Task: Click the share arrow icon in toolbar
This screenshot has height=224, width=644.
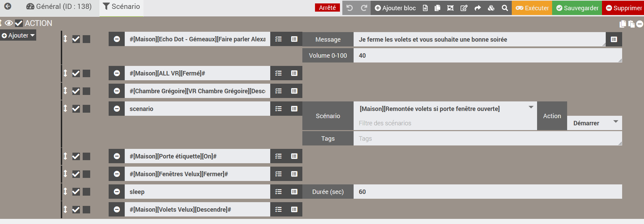Action: (478, 8)
